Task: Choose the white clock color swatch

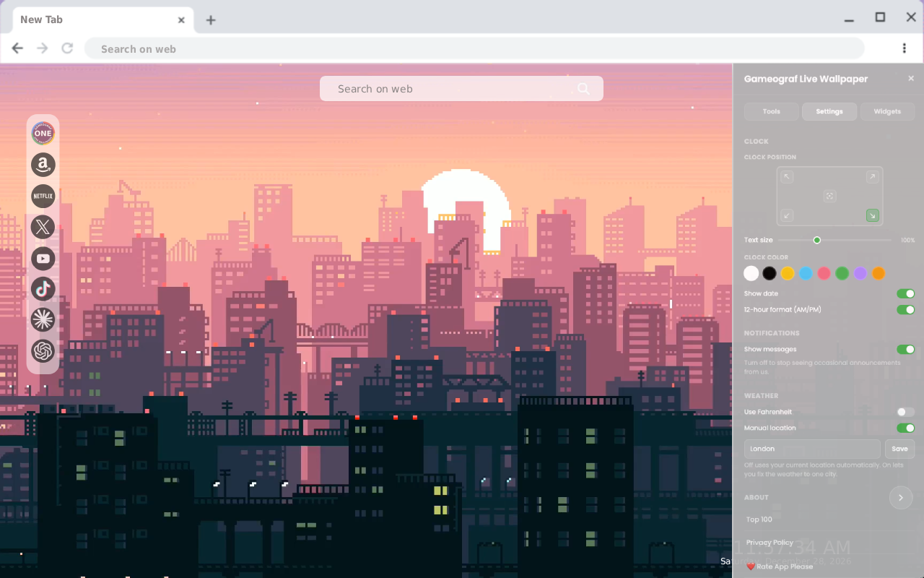Action: pyautogui.click(x=751, y=273)
